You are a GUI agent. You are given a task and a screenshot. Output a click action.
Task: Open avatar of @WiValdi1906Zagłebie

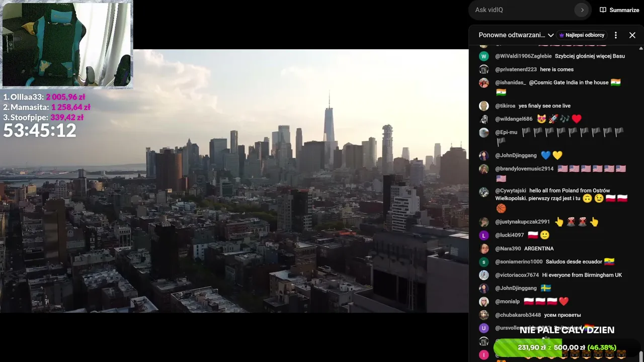[484, 56]
